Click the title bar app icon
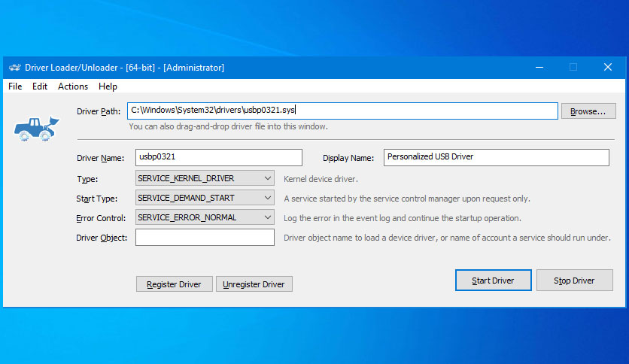This screenshot has width=629, height=364. [15, 68]
